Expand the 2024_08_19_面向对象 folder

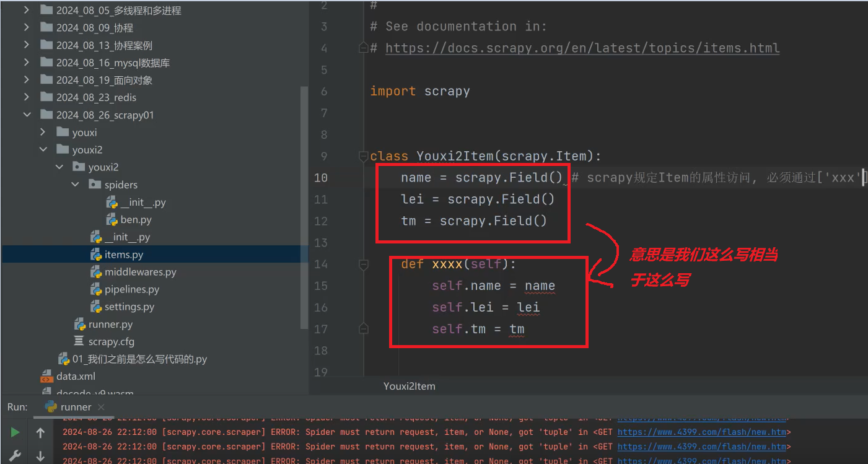(x=26, y=80)
